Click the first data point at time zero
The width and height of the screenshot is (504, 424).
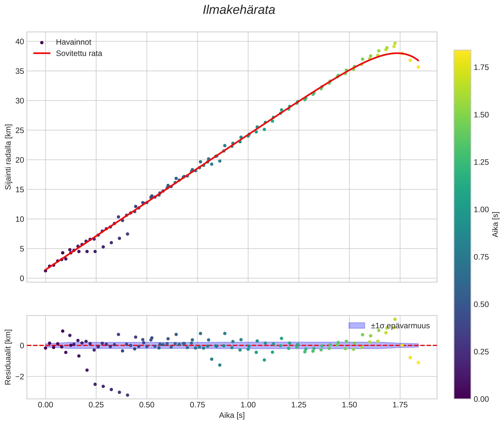point(45,271)
